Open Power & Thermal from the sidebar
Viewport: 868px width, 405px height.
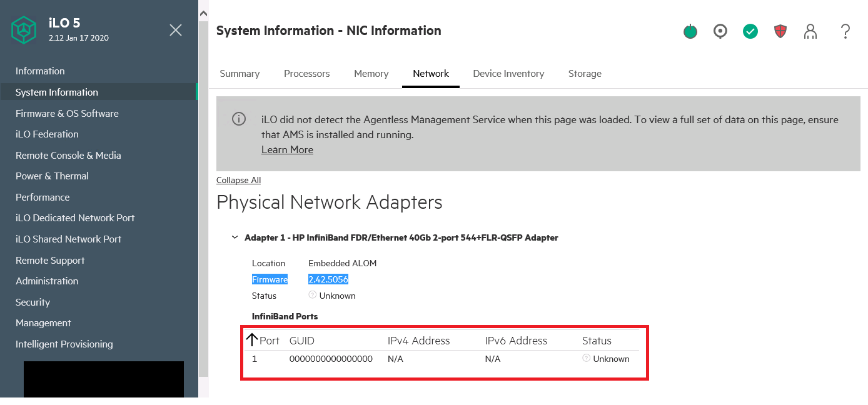52,176
